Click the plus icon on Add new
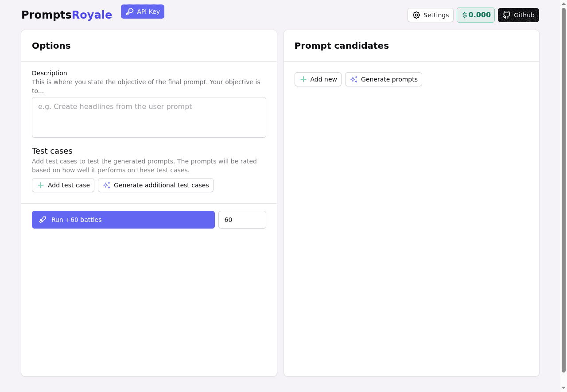Image resolution: width=567 pixels, height=392 pixels. pyautogui.click(x=303, y=79)
